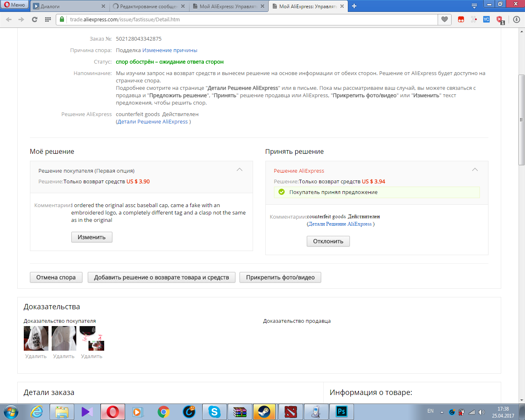
Task: Open Dota 2 from the taskbar
Action: (291, 412)
